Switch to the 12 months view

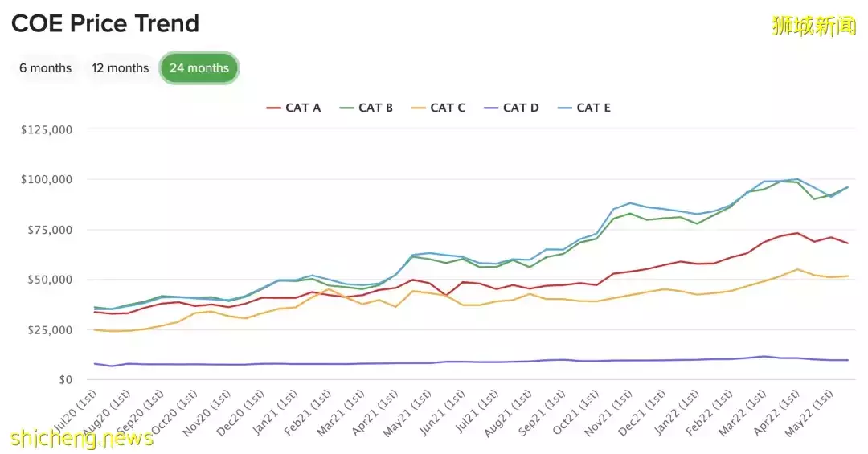(121, 68)
